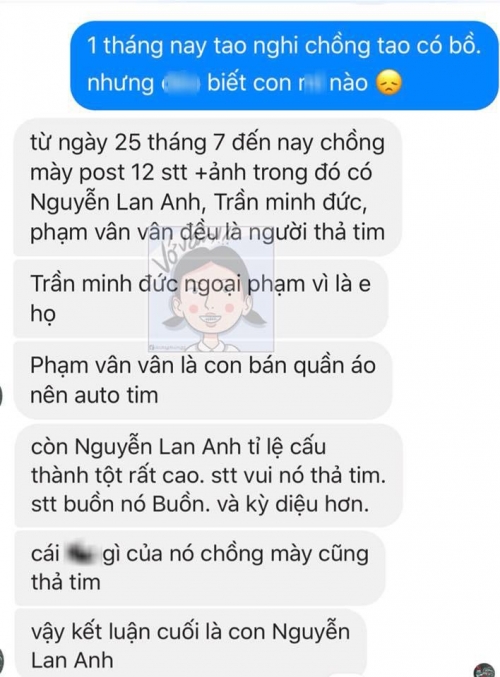Screen dimensions: 500x677
Task: Tap sender avatar beside the last gray message
Action: click(x=2, y=663)
